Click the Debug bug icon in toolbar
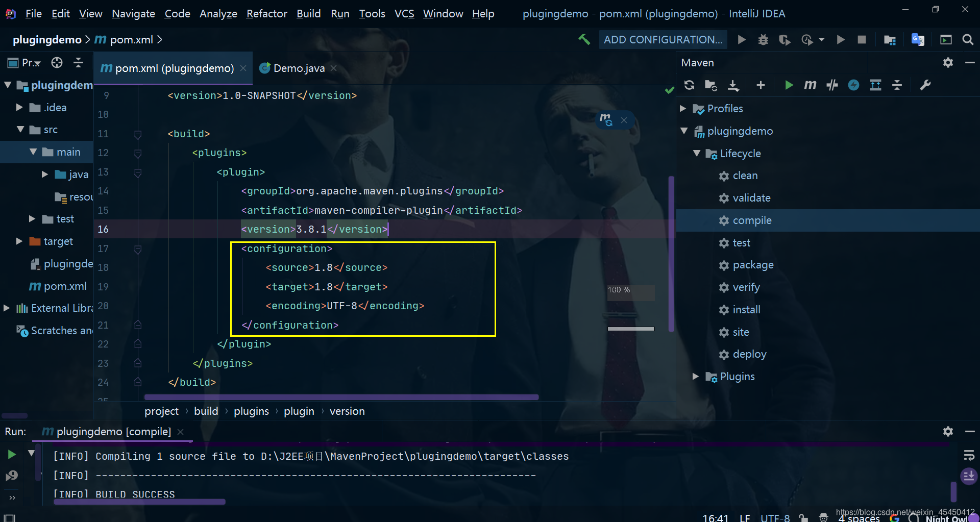The height and width of the screenshot is (522, 980). click(x=763, y=40)
